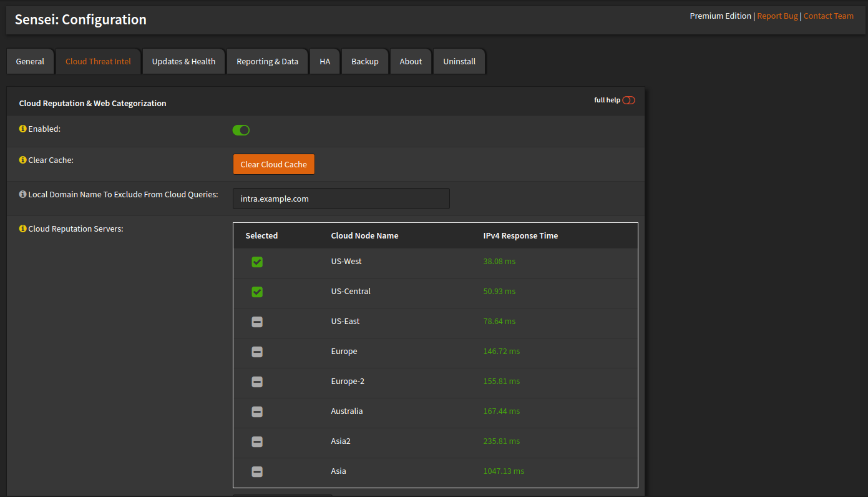Open the Report Bug link
Image resolution: width=868 pixels, height=497 pixels.
(x=777, y=16)
